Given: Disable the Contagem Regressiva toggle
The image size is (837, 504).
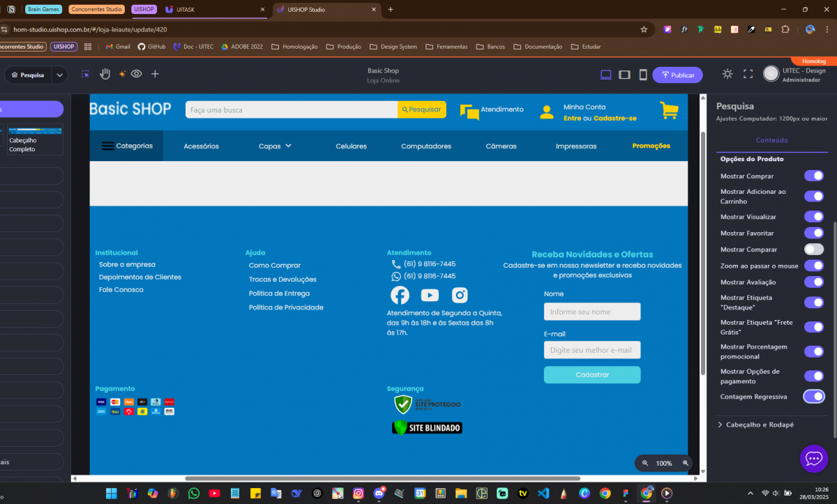Looking at the screenshot, I should (x=813, y=397).
